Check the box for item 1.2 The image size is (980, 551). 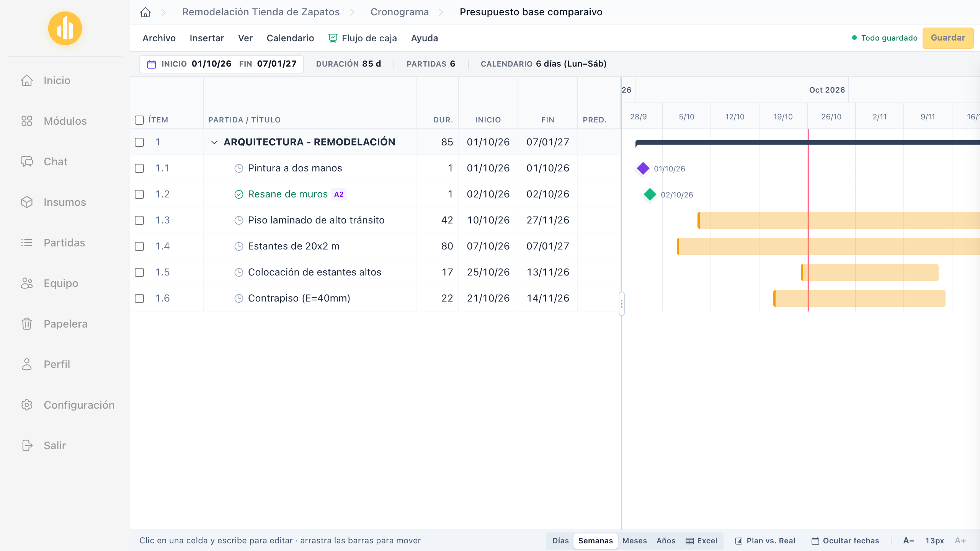pyautogui.click(x=139, y=194)
